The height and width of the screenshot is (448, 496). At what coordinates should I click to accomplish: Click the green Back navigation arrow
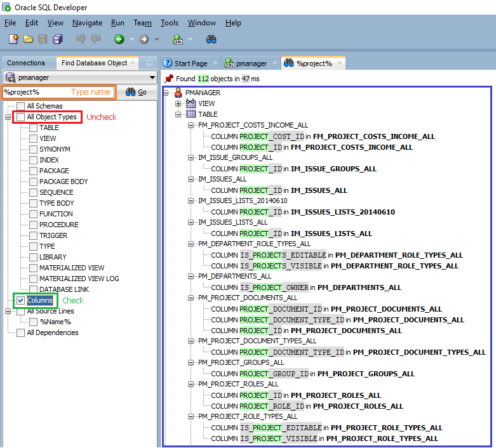(x=119, y=39)
